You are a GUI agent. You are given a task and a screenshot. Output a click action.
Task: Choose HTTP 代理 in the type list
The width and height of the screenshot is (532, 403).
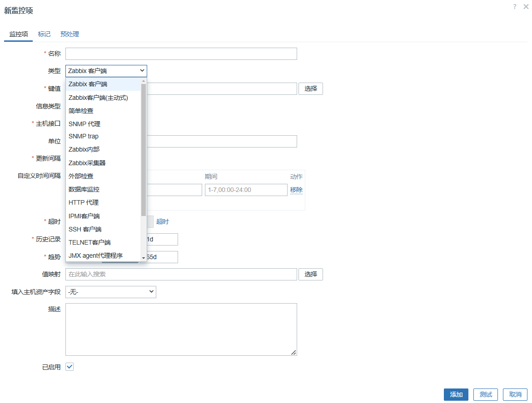[x=84, y=202]
